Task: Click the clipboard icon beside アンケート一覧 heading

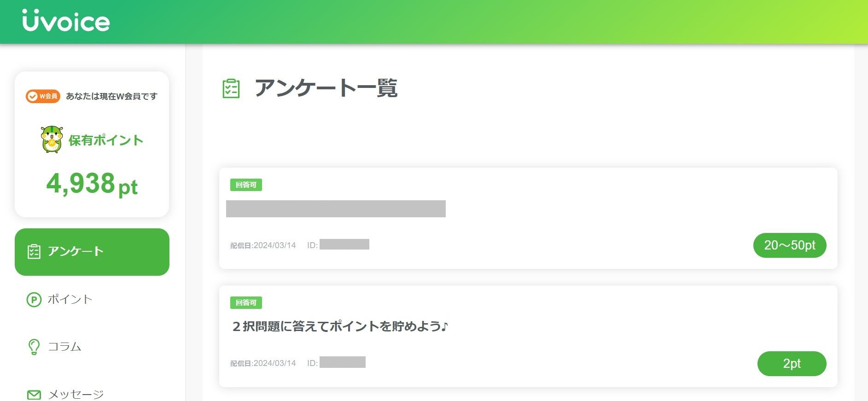Action: [x=231, y=89]
